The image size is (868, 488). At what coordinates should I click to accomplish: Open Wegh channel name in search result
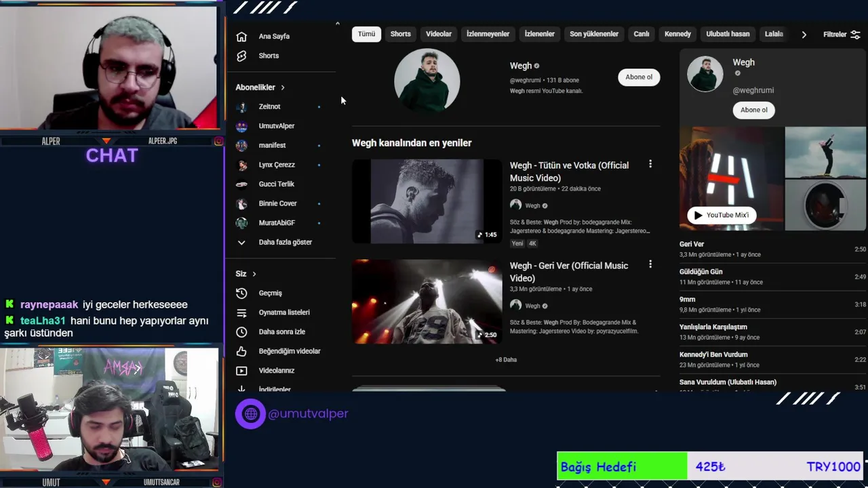pos(520,66)
